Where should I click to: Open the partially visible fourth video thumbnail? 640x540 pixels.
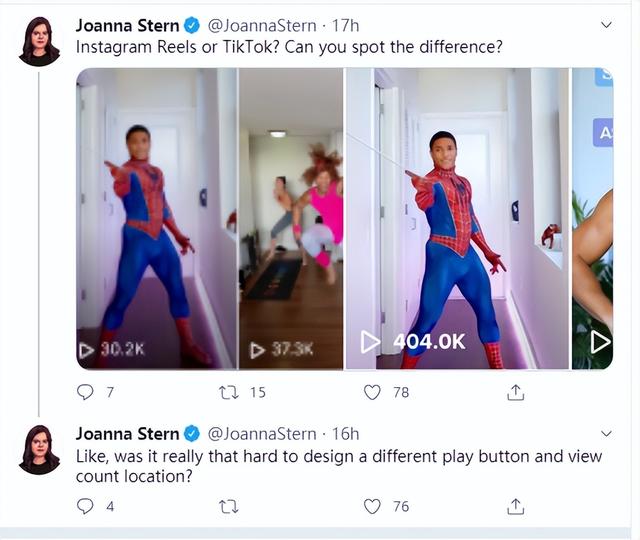[x=592, y=218]
